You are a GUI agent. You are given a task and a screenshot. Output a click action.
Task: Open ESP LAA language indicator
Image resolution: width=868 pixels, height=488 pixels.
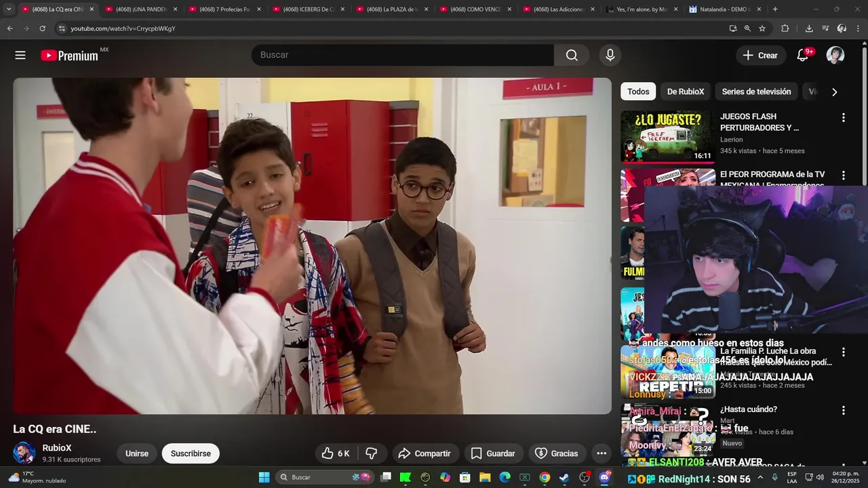(x=792, y=477)
